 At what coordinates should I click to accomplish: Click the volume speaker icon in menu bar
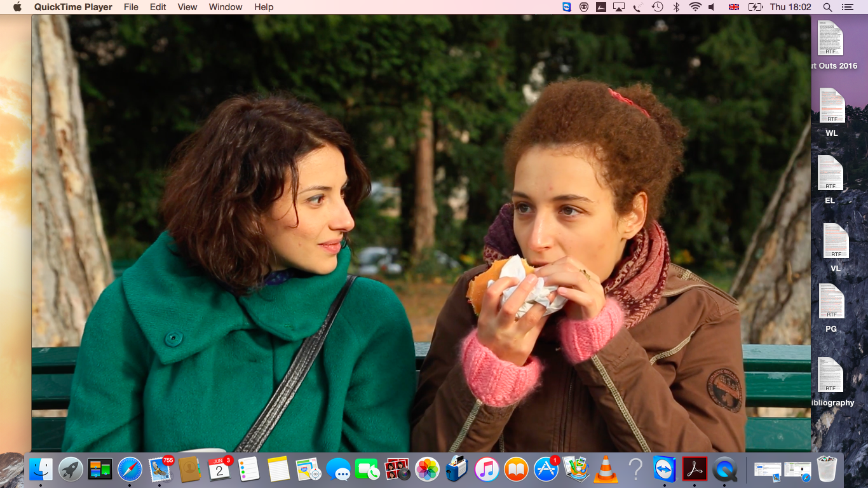pyautogui.click(x=712, y=7)
